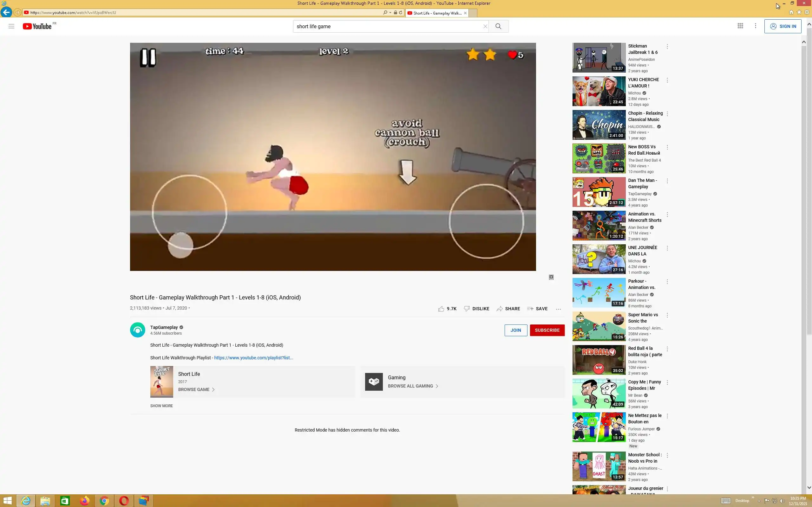Toggle Dislike on the video

[476, 309]
